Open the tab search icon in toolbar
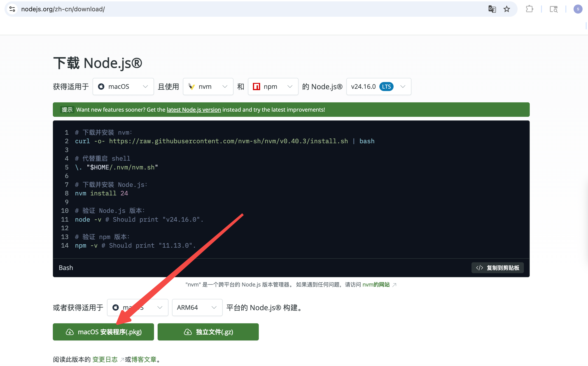The image size is (588, 366). (x=553, y=9)
